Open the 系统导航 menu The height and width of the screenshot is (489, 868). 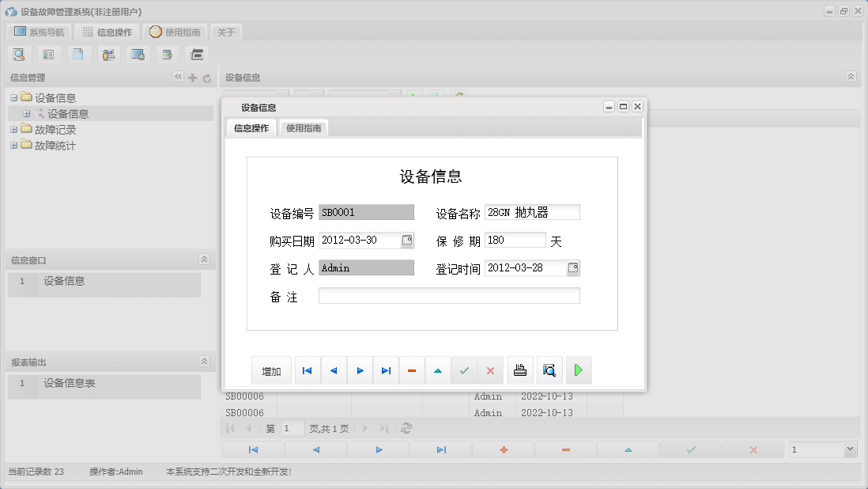(x=38, y=32)
